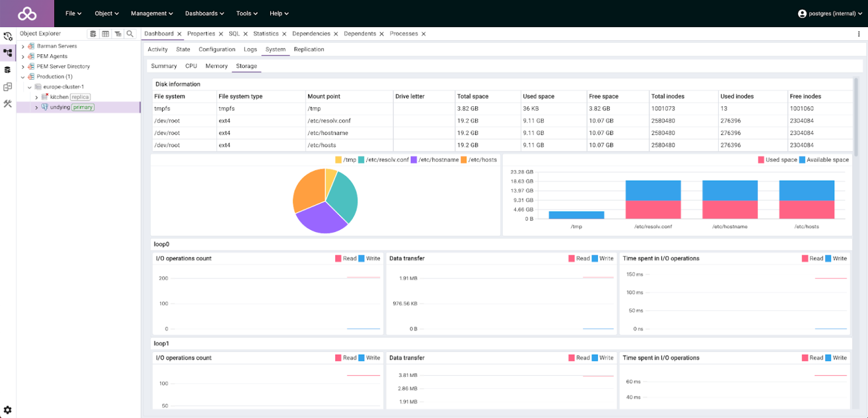Click the tools wrench icon in left sidebar

coord(8,104)
